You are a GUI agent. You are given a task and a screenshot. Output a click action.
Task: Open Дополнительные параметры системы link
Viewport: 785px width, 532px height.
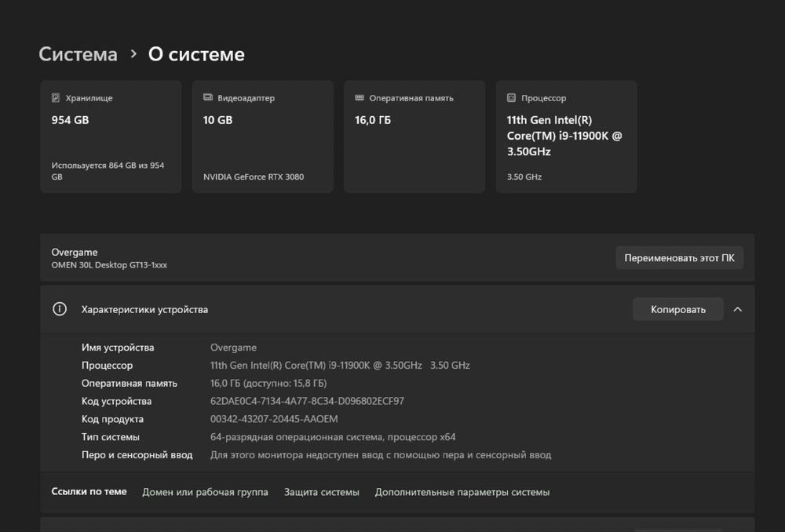462,492
